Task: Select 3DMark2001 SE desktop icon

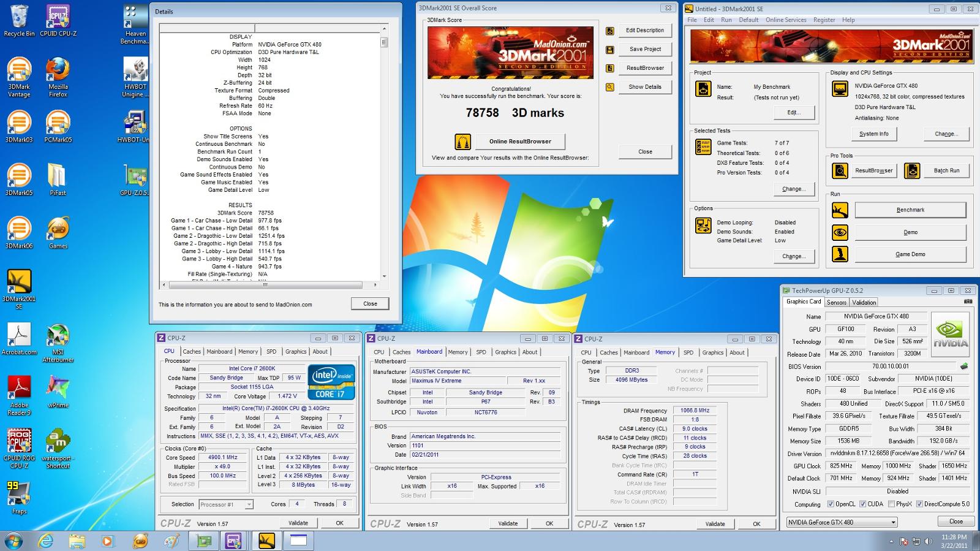Action: [x=19, y=289]
